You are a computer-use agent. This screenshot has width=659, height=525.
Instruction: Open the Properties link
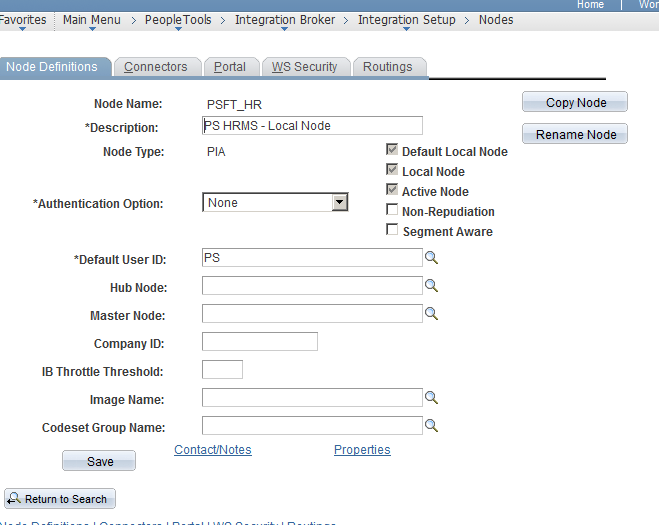[x=362, y=450]
